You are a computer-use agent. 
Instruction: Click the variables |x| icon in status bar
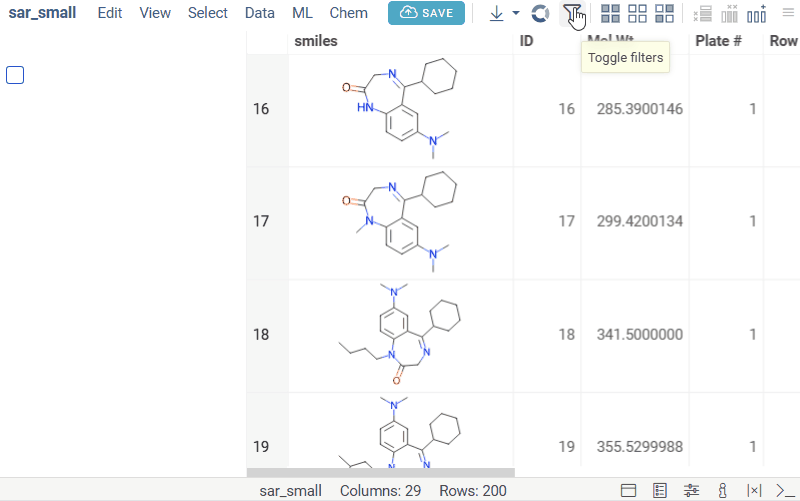[754, 490]
